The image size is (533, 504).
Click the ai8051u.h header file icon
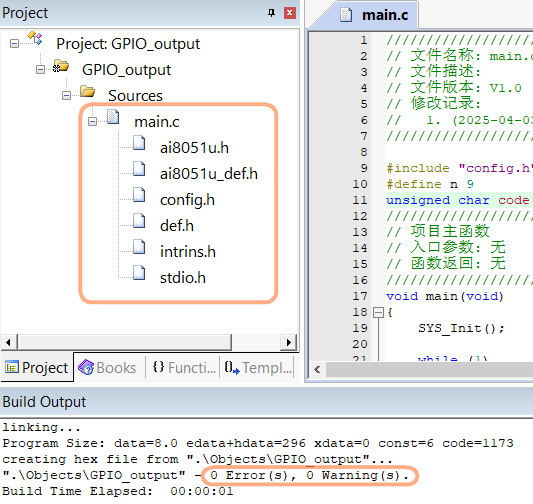(x=139, y=142)
